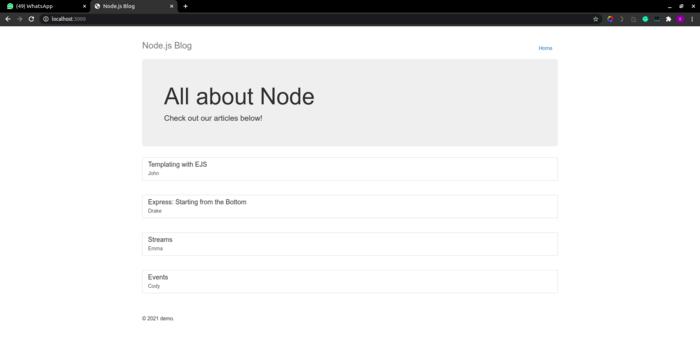Reload the localhost page
This screenshot has width=700, height=363.
coord(31,19)
